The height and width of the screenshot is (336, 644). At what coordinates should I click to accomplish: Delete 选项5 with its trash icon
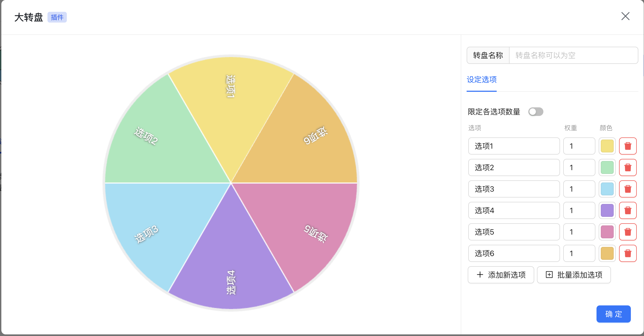point(628,232)
